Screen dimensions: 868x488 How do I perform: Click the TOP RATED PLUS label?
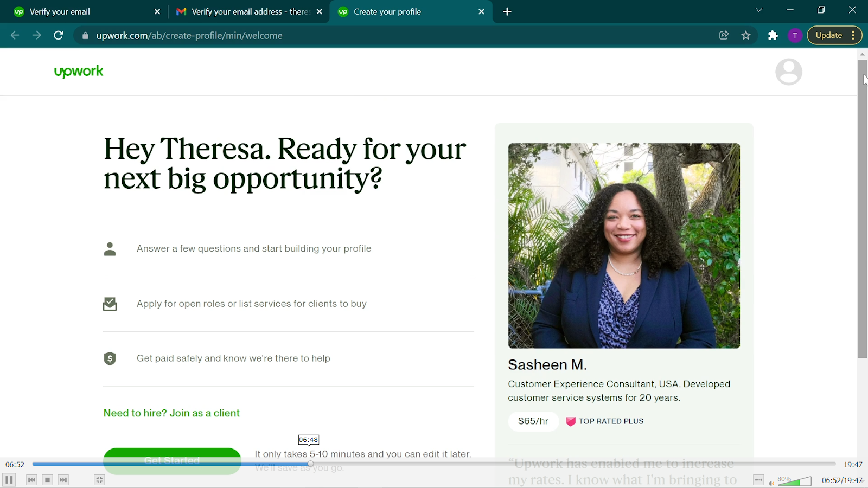click(x=611, y=421)
